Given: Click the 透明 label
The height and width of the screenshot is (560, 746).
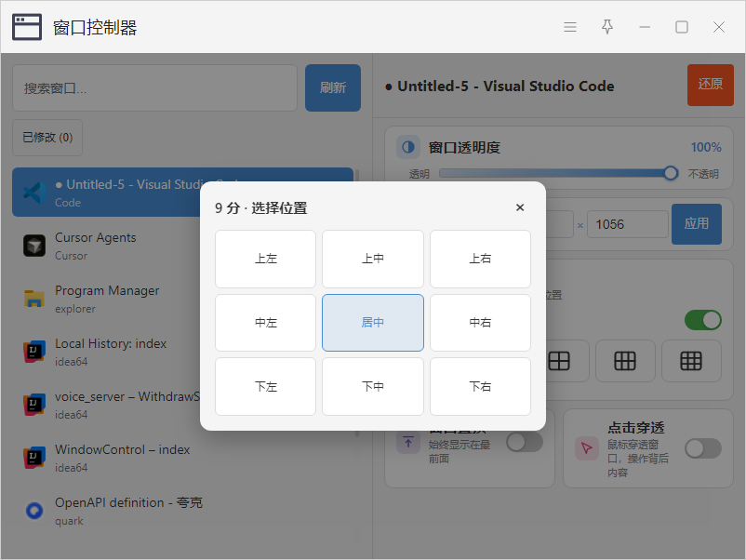Looking at the screenshot, I should point(420,174).
